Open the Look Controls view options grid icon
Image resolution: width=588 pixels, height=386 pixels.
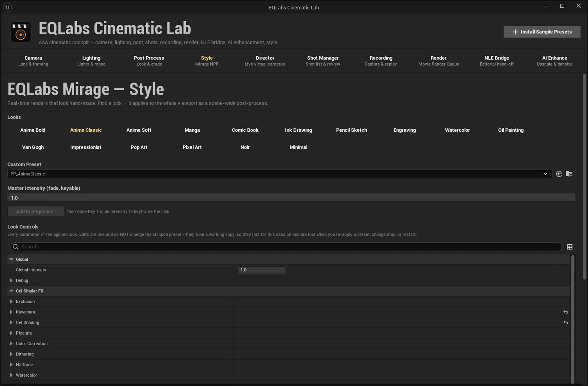[570, 247]
